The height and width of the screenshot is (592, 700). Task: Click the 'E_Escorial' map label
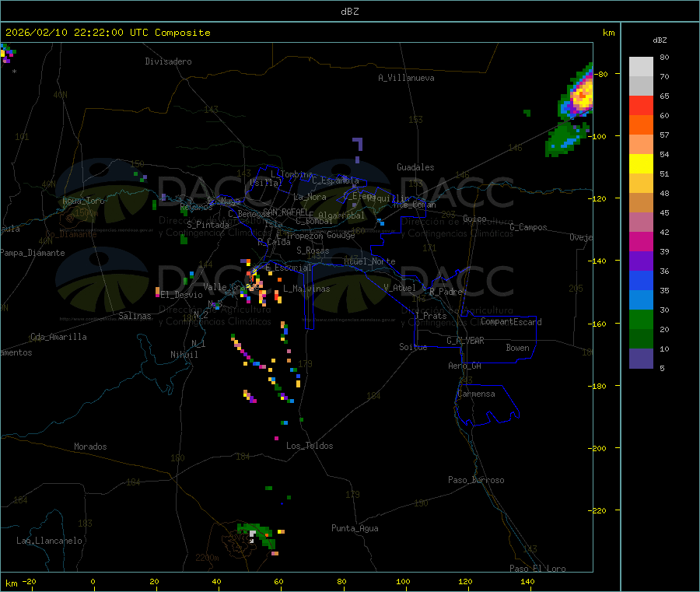pyautogui.click(x=288, y=268)
